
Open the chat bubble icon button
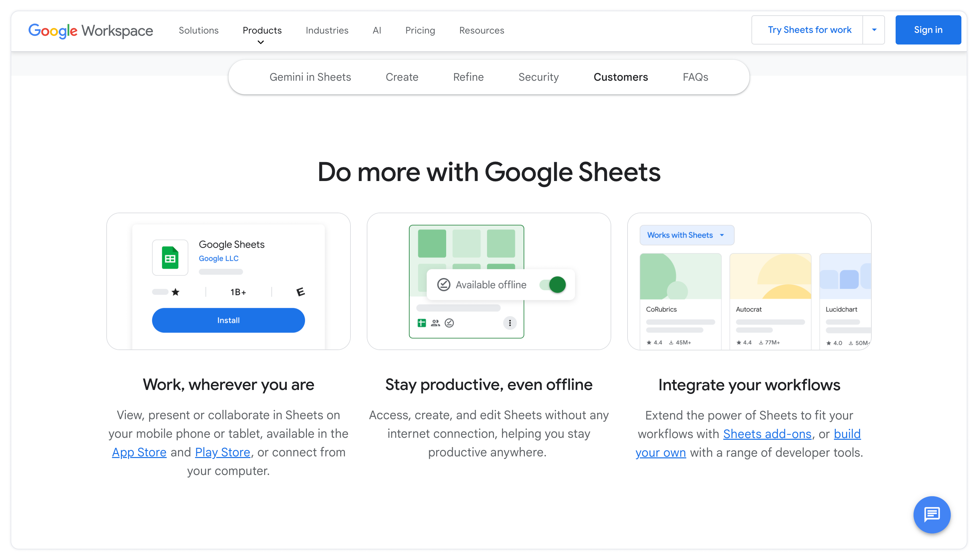pyautogui.click(x=931, y=514)
